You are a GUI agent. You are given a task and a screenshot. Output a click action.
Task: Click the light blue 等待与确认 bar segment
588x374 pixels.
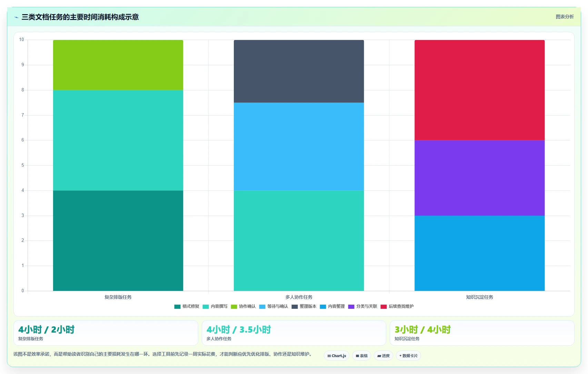tap(299, 146)
